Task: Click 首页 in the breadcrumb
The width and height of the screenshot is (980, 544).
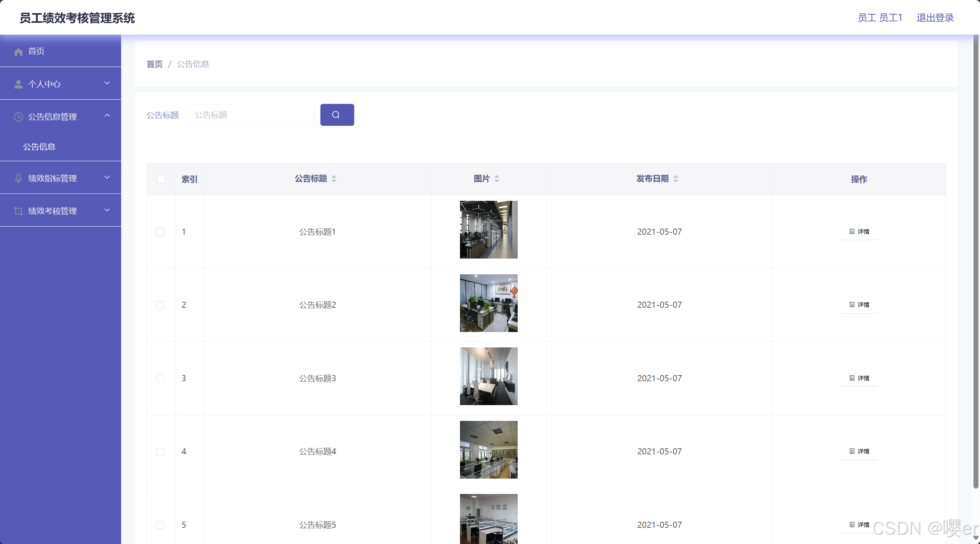Action: pyautogui.click(x=155, y=64)
